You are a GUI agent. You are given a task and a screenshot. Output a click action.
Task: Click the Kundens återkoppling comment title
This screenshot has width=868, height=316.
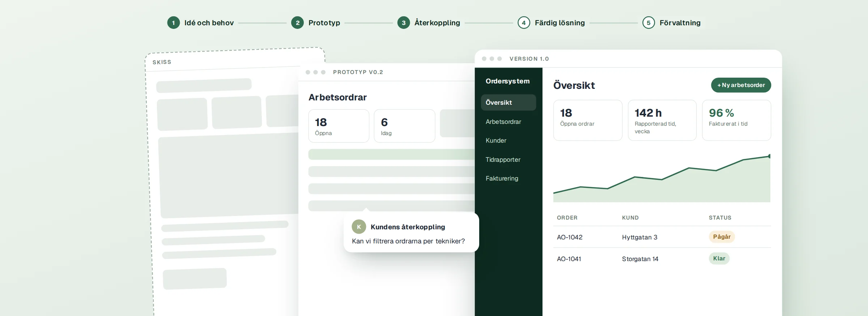point(408,227)
